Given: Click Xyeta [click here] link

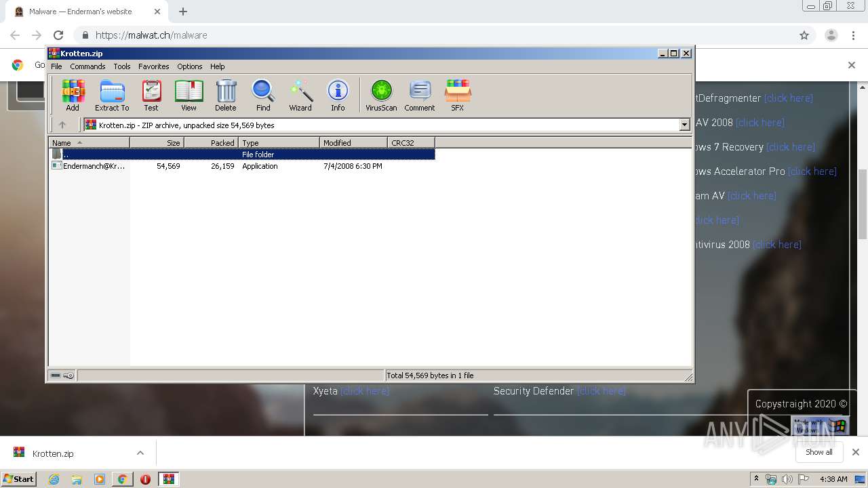Looking at the screenshot, I should [364, 391].
